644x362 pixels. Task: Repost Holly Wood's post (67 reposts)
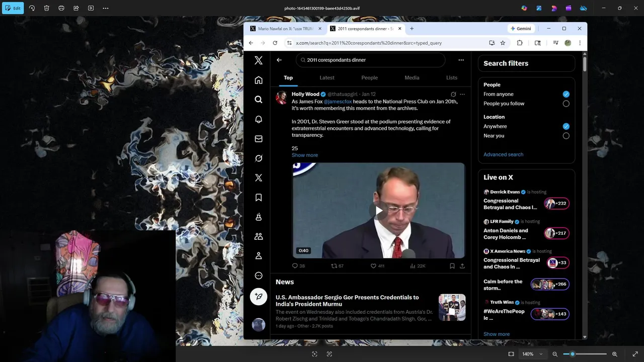[x=337, y=266]
